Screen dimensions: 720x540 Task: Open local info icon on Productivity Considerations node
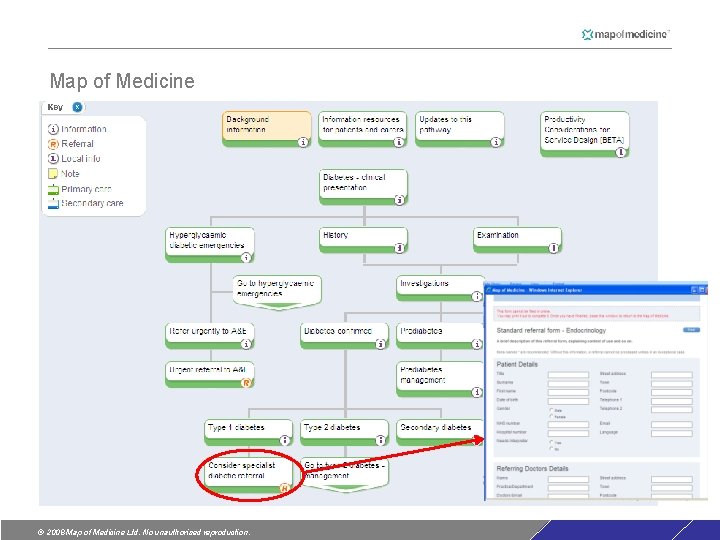(x=621, y=152)
